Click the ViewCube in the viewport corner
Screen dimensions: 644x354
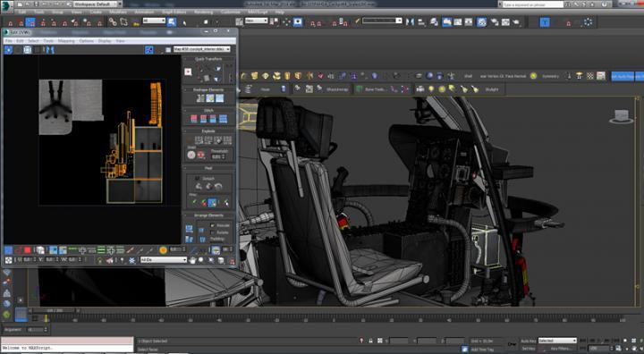click(x=621, y=116)
